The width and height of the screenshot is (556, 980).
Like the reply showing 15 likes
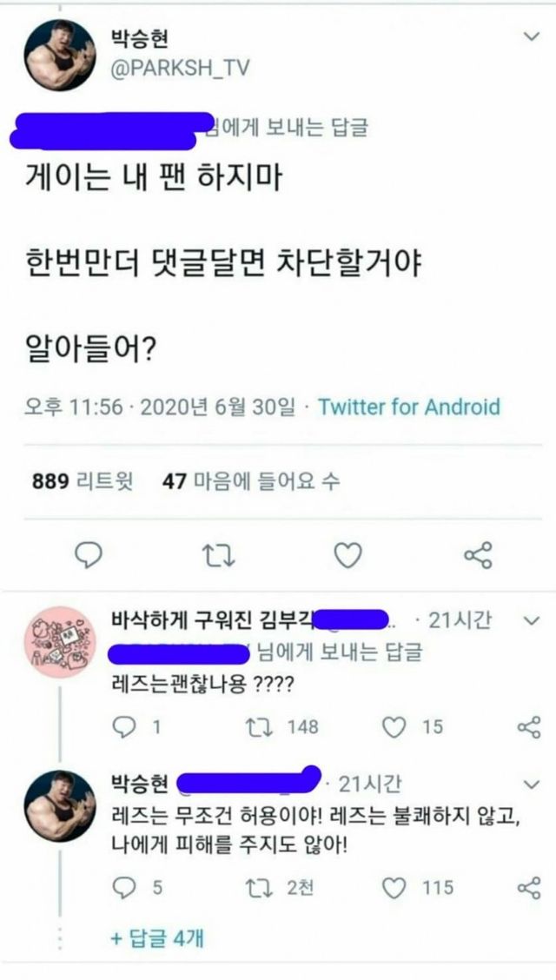394,726
